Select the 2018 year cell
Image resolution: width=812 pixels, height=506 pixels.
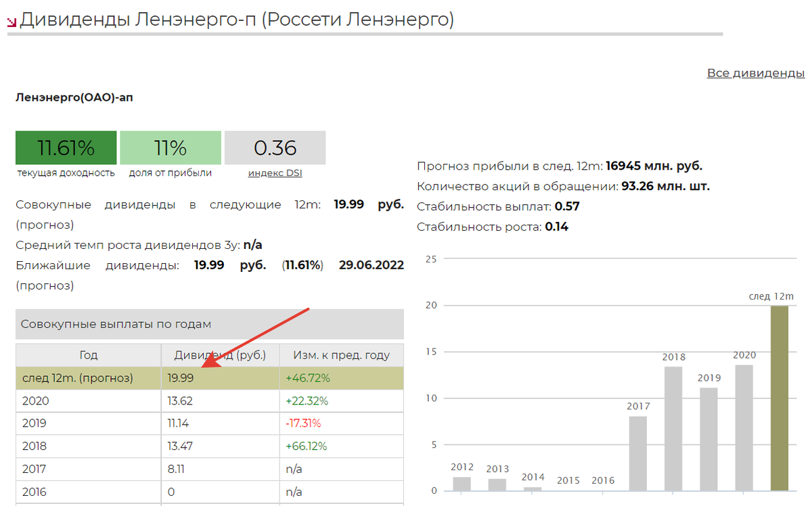pos(89,446)
